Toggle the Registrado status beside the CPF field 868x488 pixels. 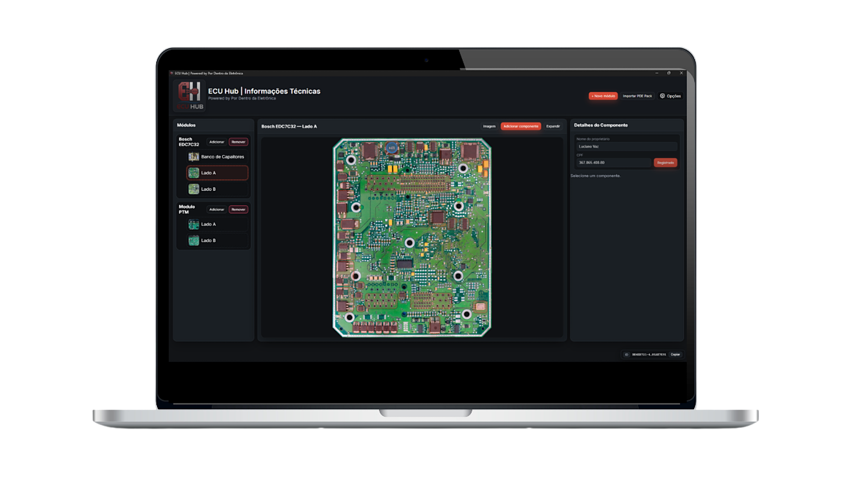666,163
